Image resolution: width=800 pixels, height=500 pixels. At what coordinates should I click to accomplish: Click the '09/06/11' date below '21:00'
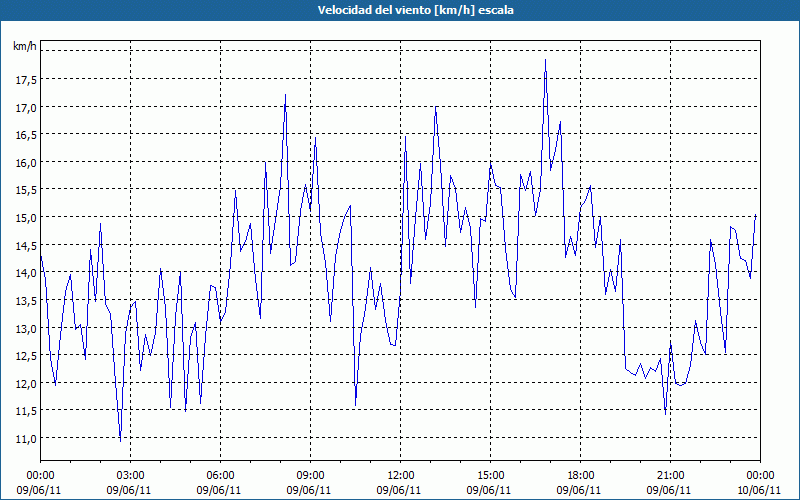[x=669, y=490]
